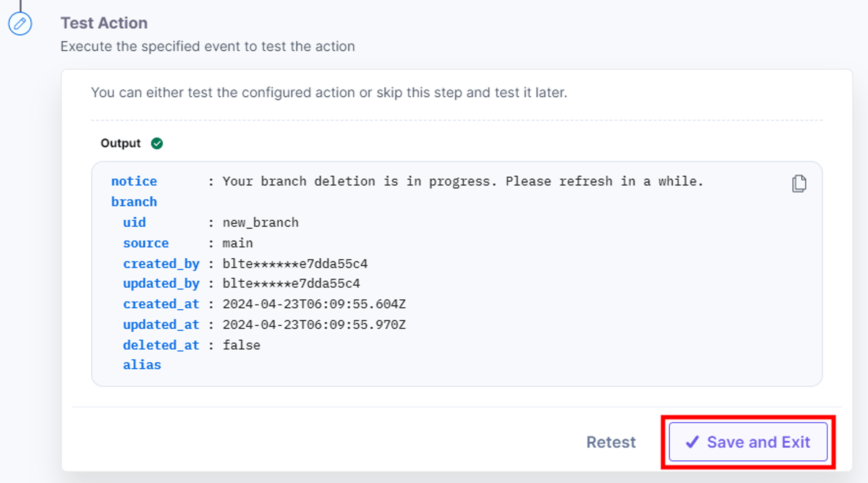Select the notice key in output

(x=134, y=182)
